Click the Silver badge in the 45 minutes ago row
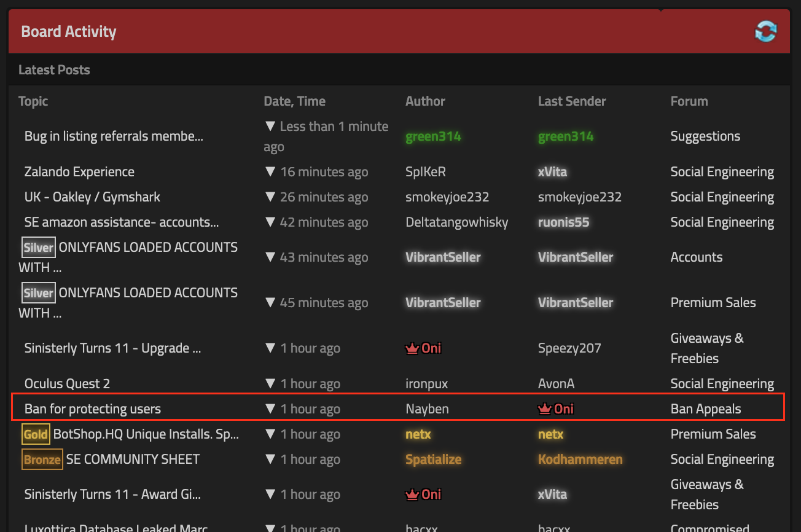This screenshot has height=532, width=801. click(39, 293)
